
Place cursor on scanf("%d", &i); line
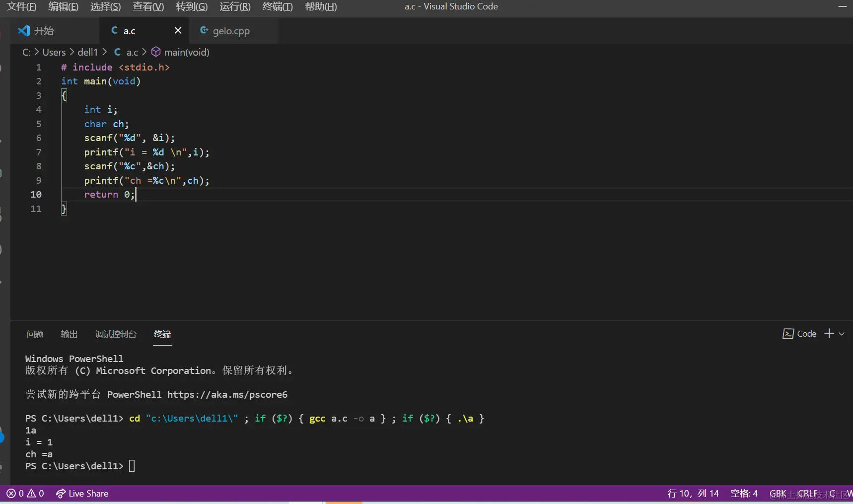click(130, 138)
